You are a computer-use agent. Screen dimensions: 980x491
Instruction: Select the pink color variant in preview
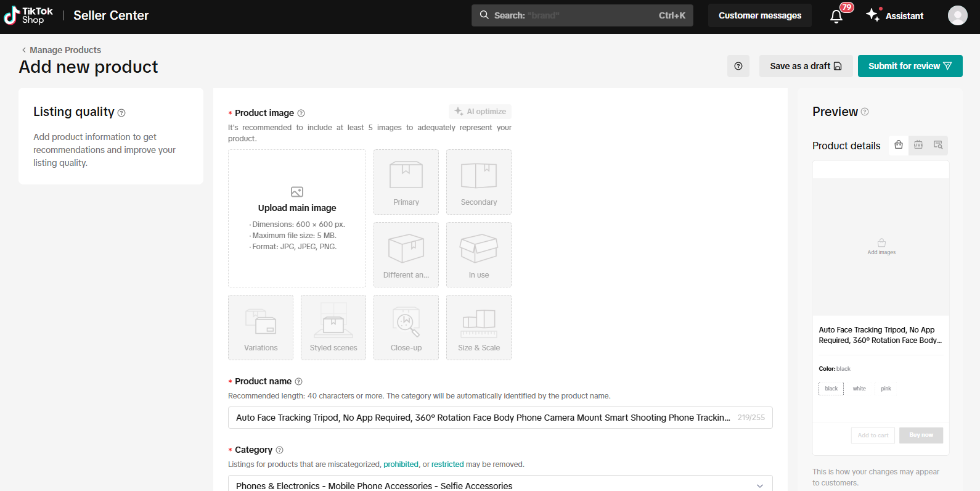[886, 389]
